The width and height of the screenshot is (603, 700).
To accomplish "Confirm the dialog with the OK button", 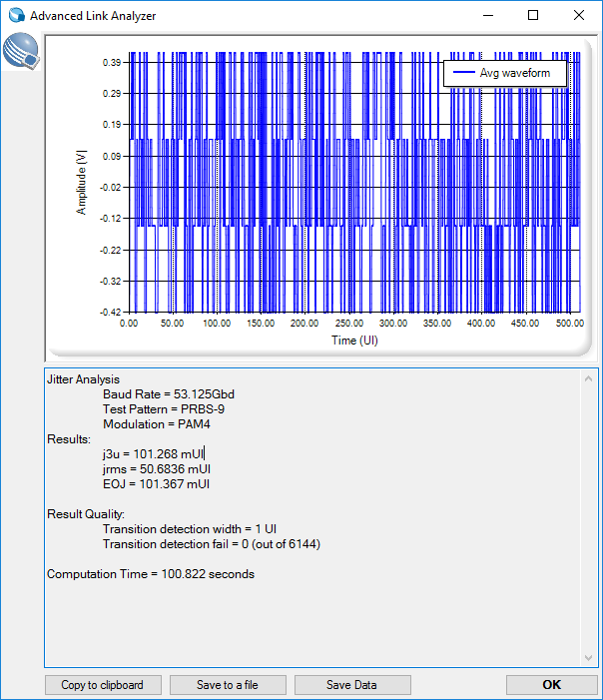I will coord(551,685).
